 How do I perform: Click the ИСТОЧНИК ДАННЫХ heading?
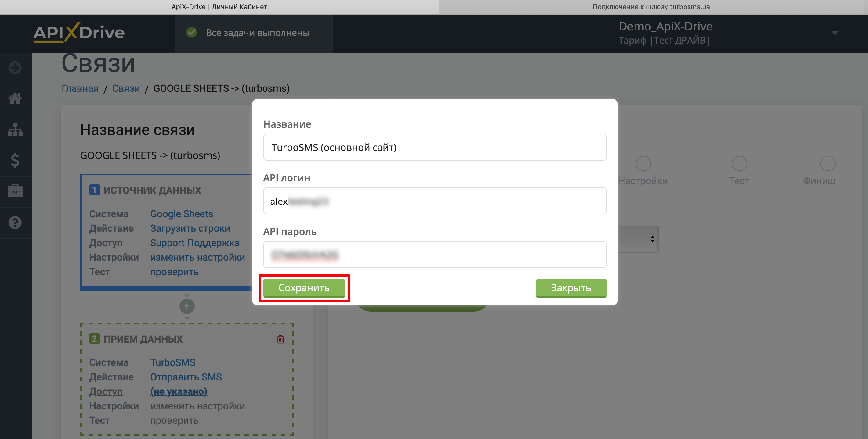[x=152, y=191]
